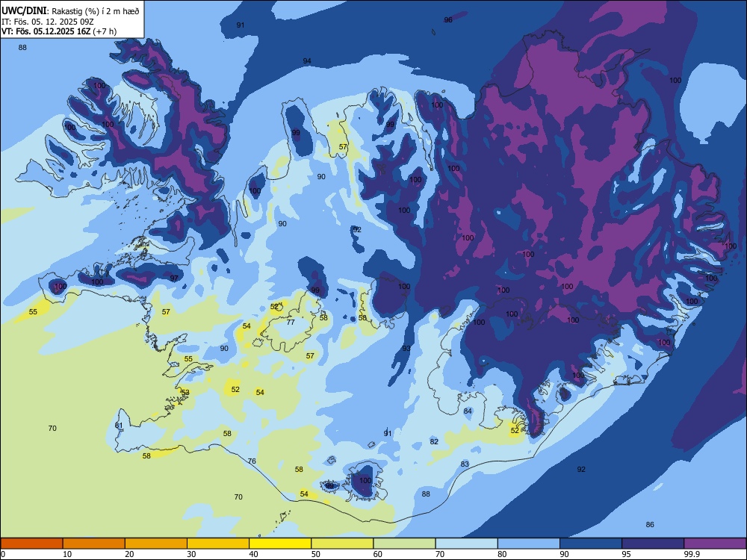Screen dimensions: 747x560
Task: Click the 53 humidity value near Reykjavik
Action: tap(185, 393)
